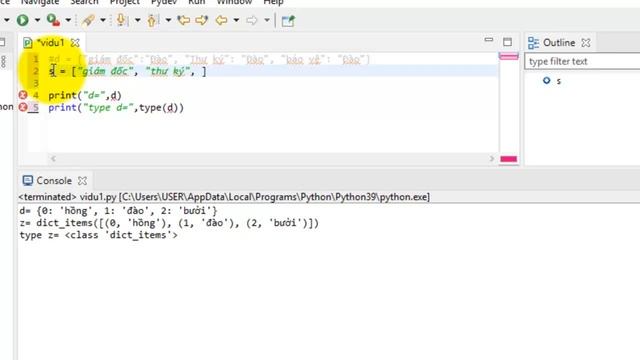Click code line 'print("type d=",type(d))'

click(x=116, y=108)
